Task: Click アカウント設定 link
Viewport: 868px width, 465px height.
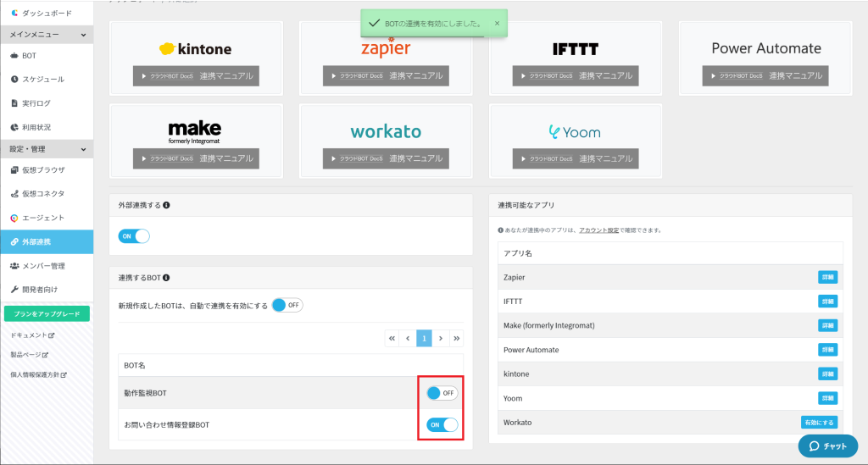Action: point(599,230)
